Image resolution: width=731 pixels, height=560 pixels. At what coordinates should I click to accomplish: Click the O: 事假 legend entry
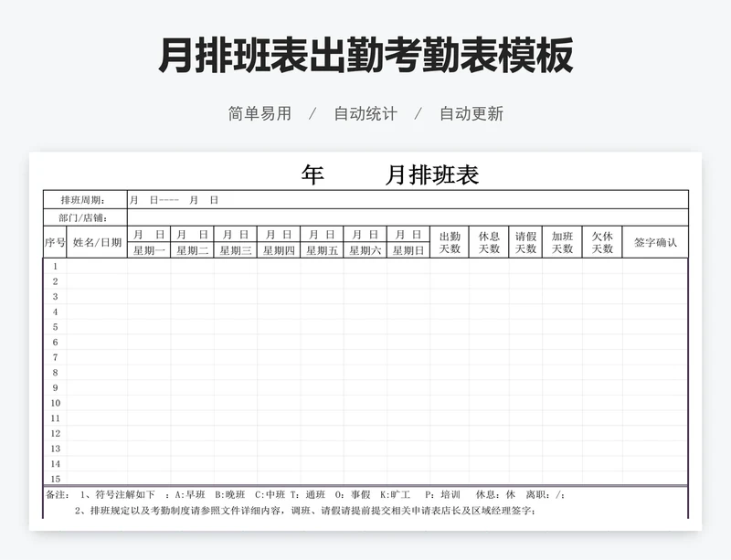(x=353, y=495)
